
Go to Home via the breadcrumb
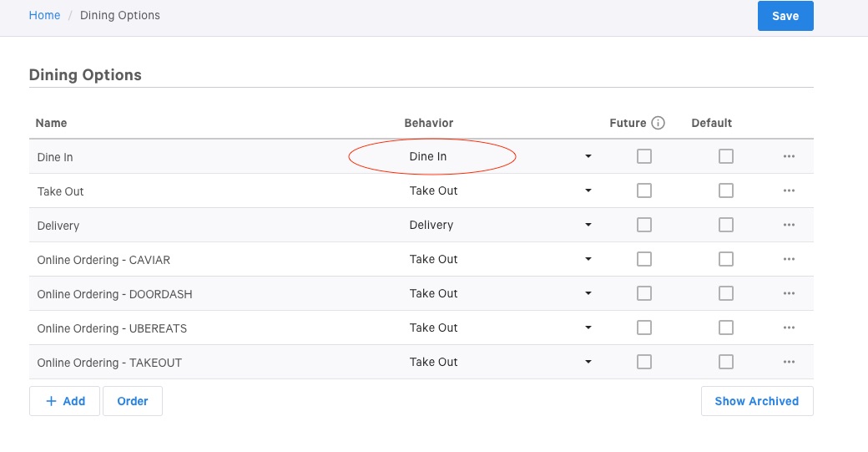point(44,15)
